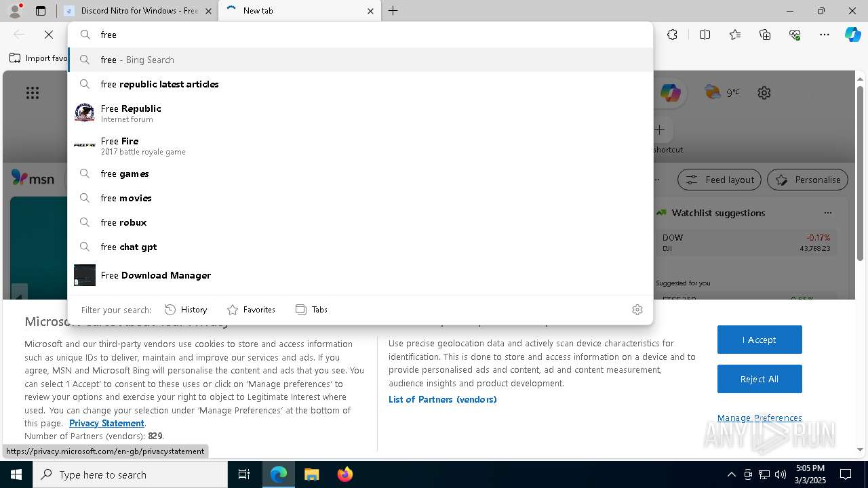The image size is (868, 488).
Task: Select the 'free robux' suggestion
Action: click(x=360, y=222)
